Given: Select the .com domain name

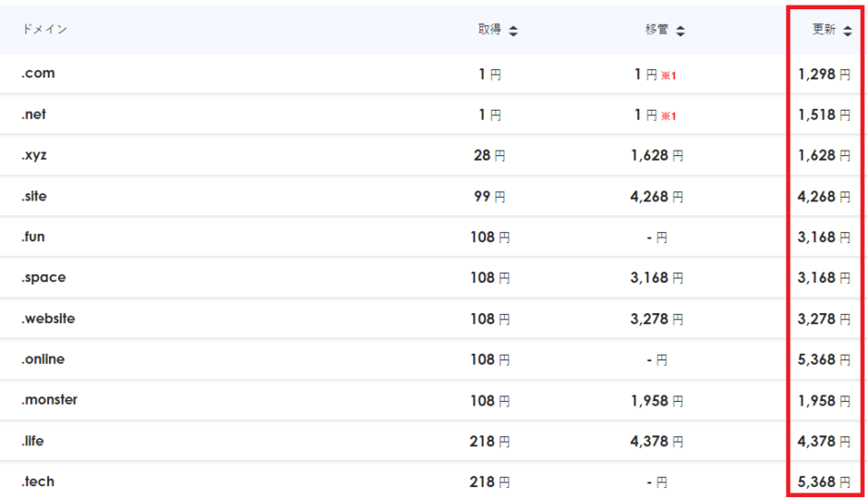Looking at the screenshot, I should [x=38, y=74].
